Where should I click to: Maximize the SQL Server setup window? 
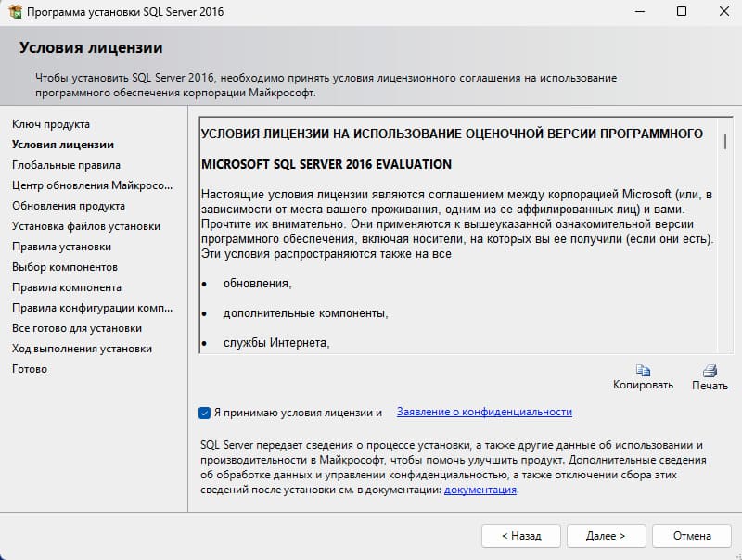(682, 11)
